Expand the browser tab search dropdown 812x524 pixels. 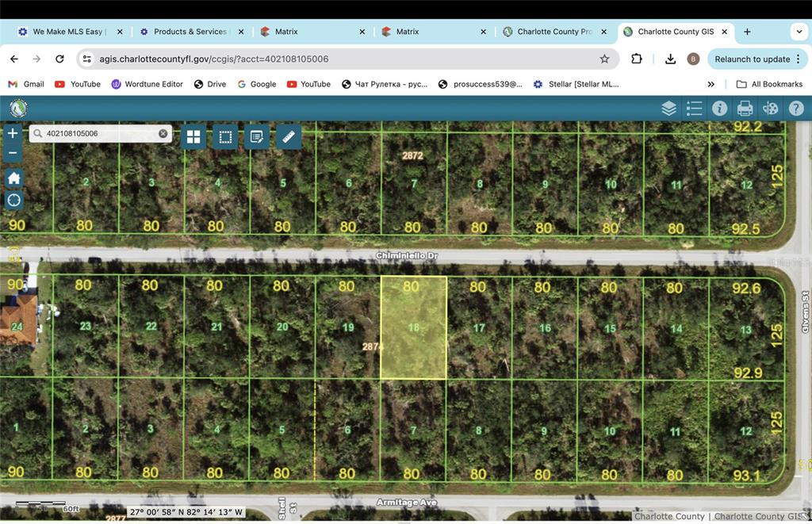[x=799, y=32]
